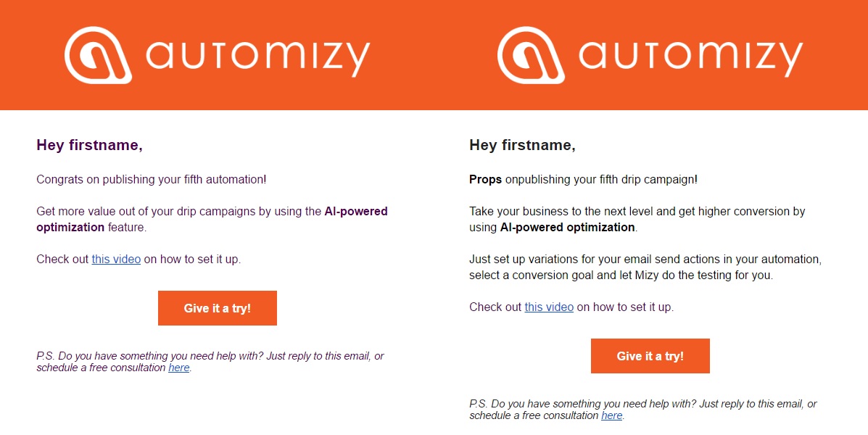Click bold "AI-powered optimization" followed by "feature"

click(212, 219)
